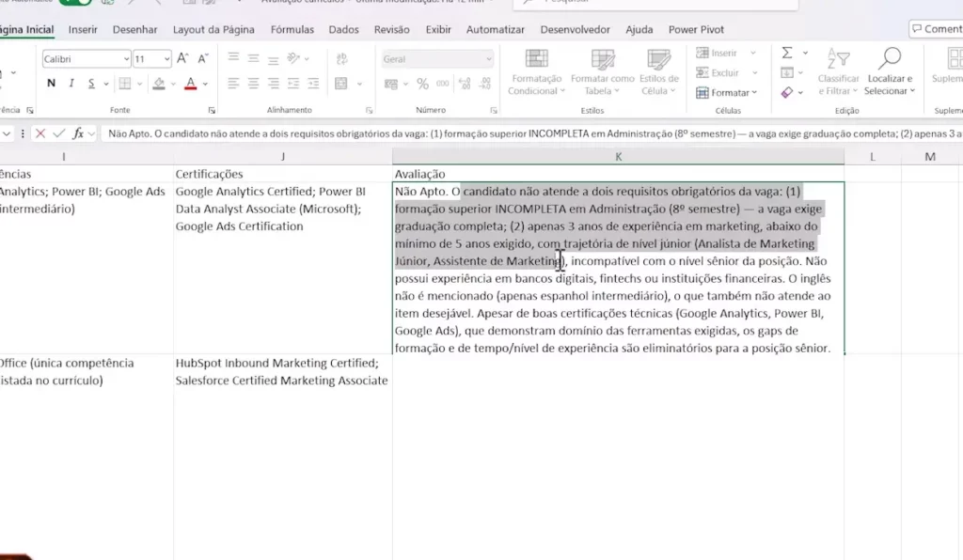Open the Calibri font name dropdown
The width and height of the screenshot is (963, 560).
[x=127, y=59]
